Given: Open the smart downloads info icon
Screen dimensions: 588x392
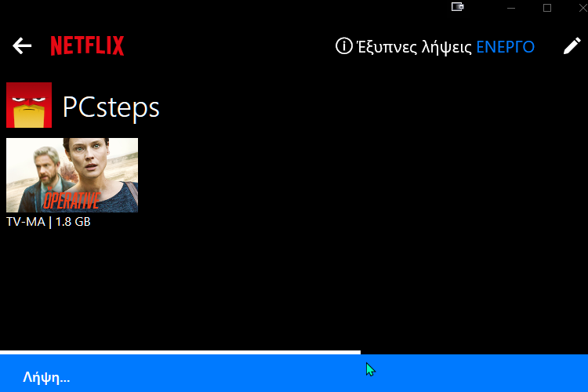Looking at the screenshot, I should point(343,46).
